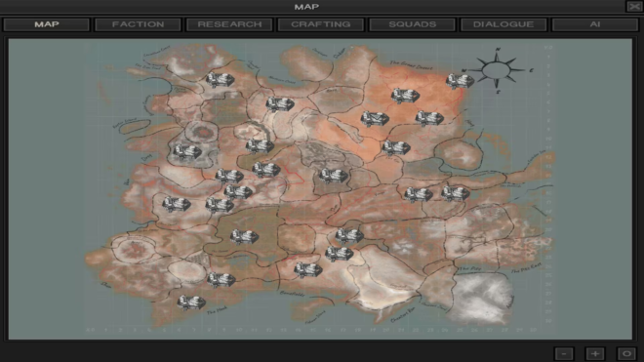The width and height of the screenshot is (644, 362).
Task: Select the town icon nearest the Bonefields label
Action: (x=308, y=269)
